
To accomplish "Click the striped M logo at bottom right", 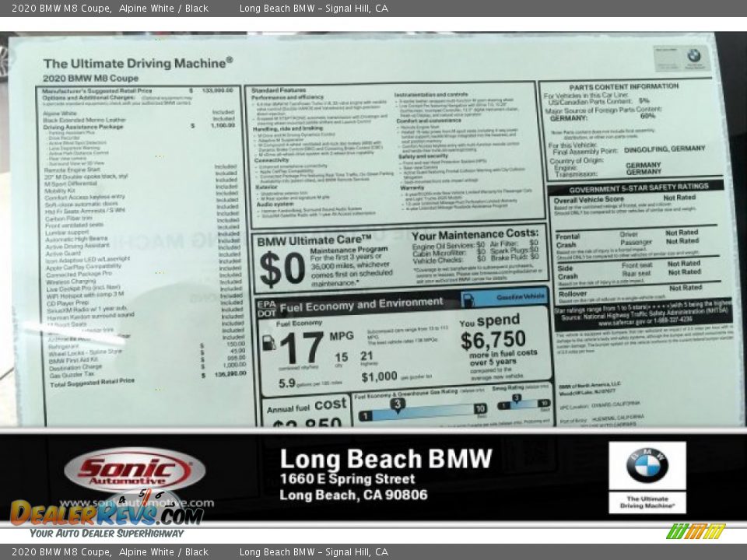I will [696, 531].
